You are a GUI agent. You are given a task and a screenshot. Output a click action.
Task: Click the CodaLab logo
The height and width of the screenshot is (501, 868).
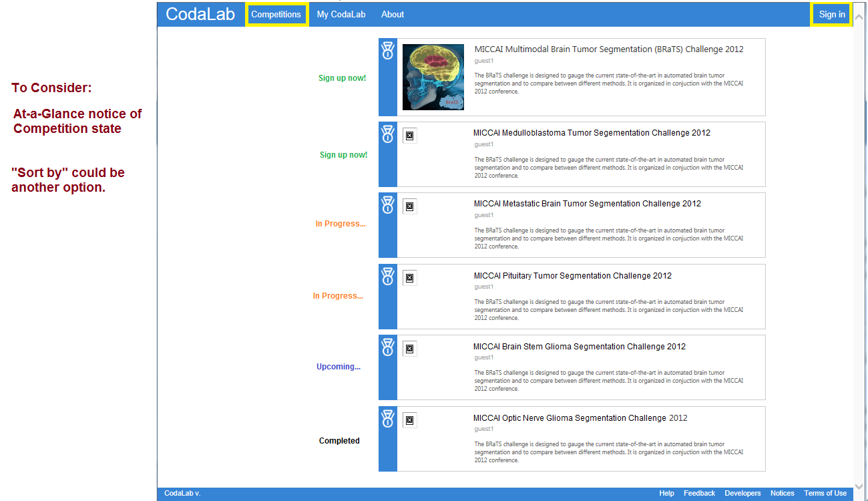coord(200,14)
